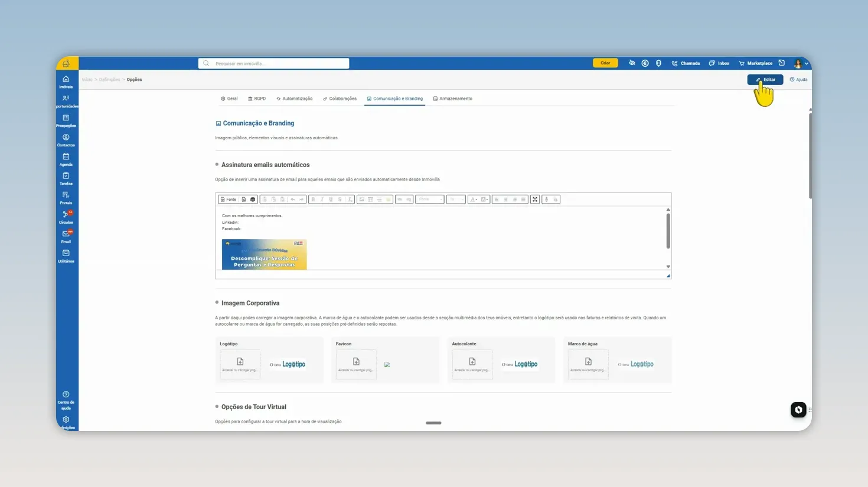Open the Ajuda help link
The width and height of the screenshot is (868, 487).
coord(798,80)
